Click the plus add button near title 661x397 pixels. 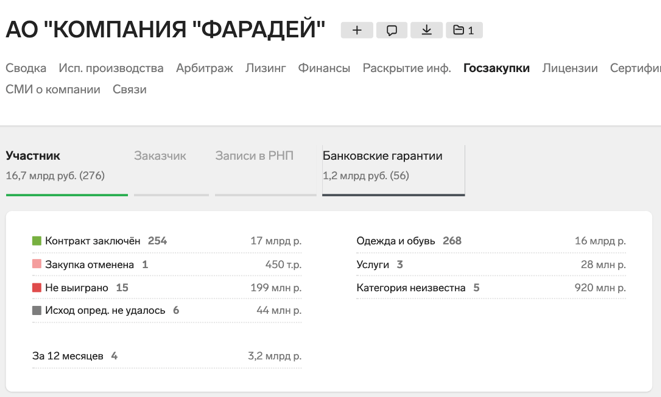pyautogui.click(x=357, y=30)
